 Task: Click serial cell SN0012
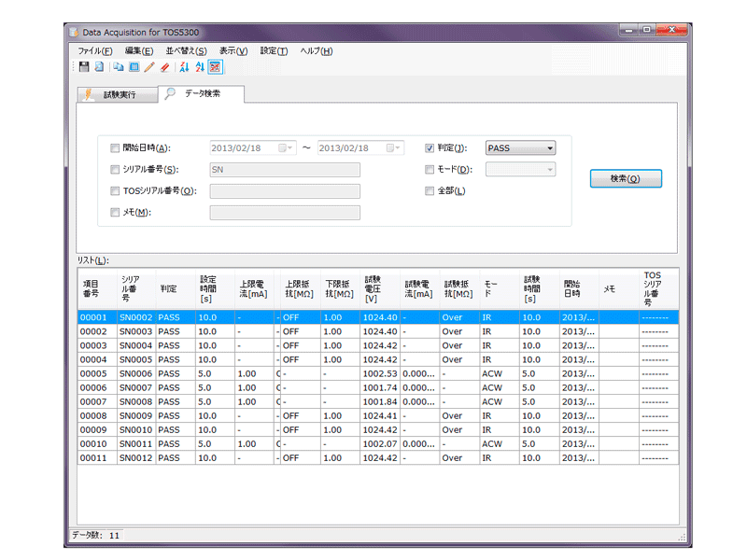coord(135,458)
